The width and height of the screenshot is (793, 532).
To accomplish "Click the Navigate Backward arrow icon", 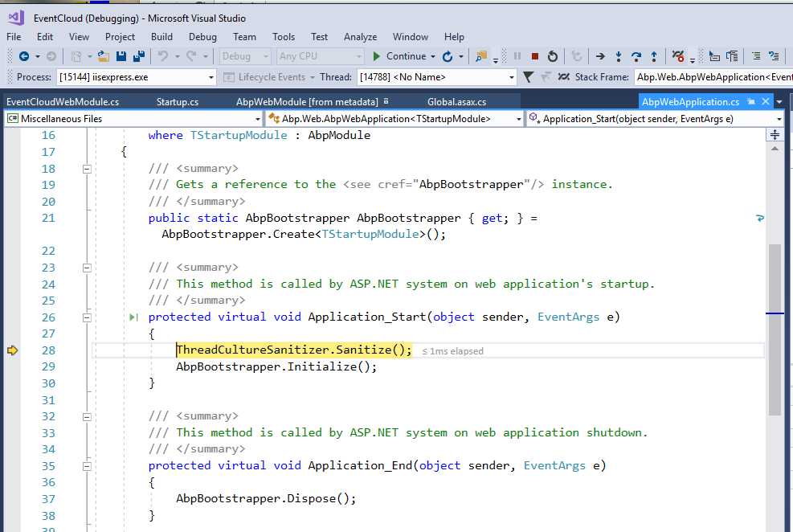I will 24,56.
